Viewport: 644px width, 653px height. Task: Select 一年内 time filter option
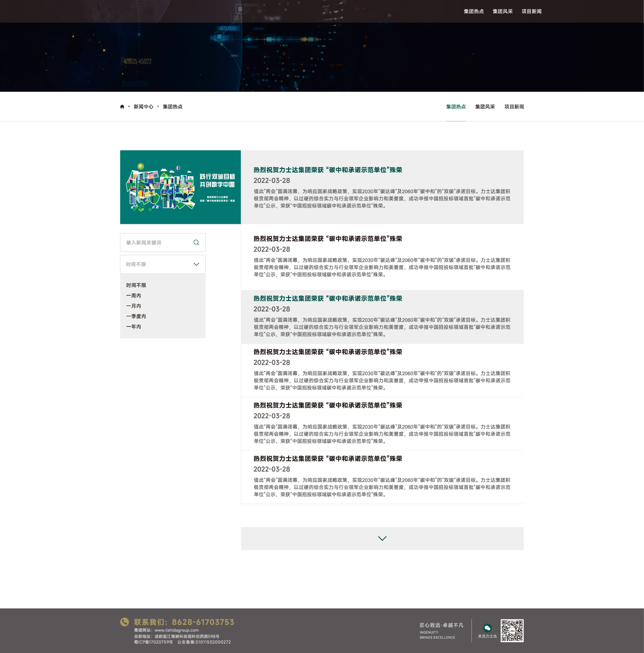133,326
